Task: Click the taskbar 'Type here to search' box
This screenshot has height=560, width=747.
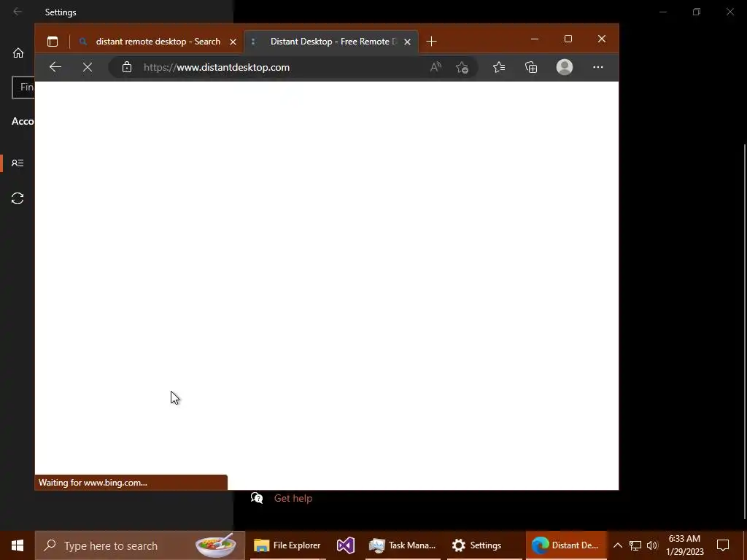Action: pyautogui.click(x=139, y=545)
